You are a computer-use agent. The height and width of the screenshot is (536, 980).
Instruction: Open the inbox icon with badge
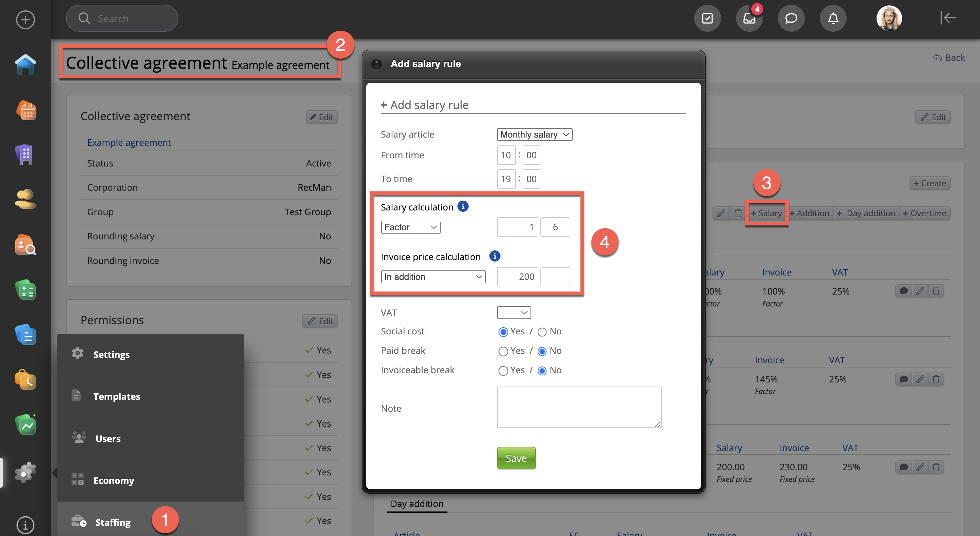[x=749, y=18]
